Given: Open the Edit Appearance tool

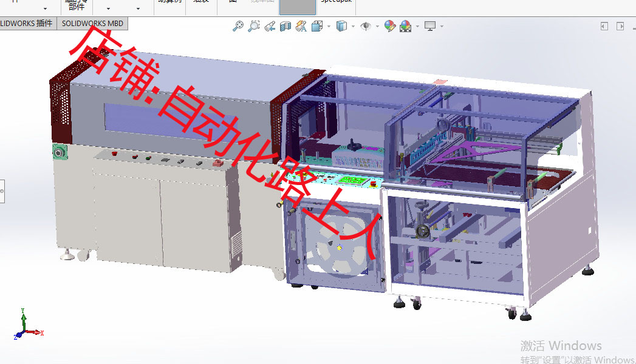Looking at the screenshot, I should click(390, 26).
